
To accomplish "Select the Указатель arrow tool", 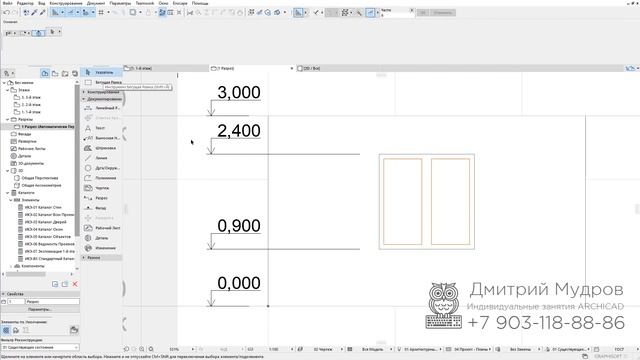I will click(x=101, y=72).
